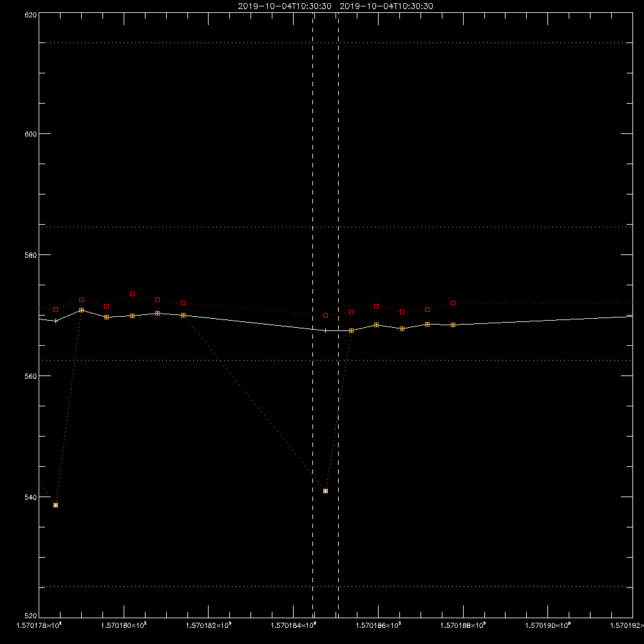Select the highest red square marker near 573

click(x=132, y=294)
